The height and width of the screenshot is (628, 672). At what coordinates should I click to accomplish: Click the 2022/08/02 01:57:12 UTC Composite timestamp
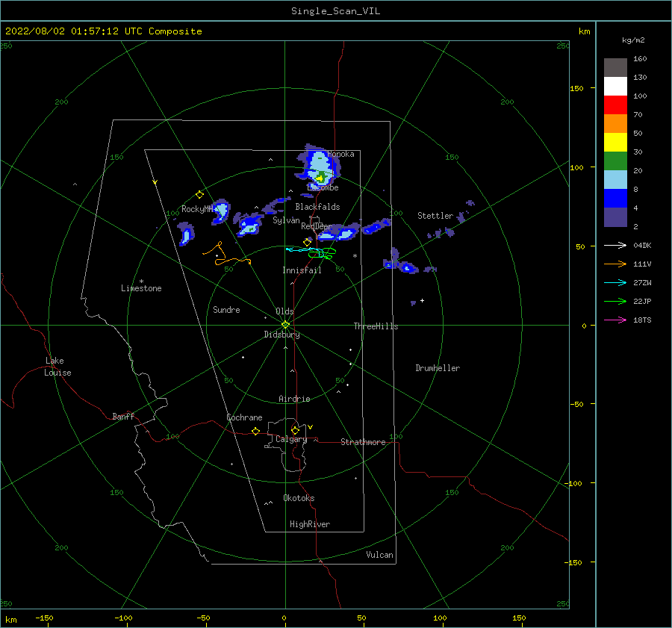click(x=103, y=31)
